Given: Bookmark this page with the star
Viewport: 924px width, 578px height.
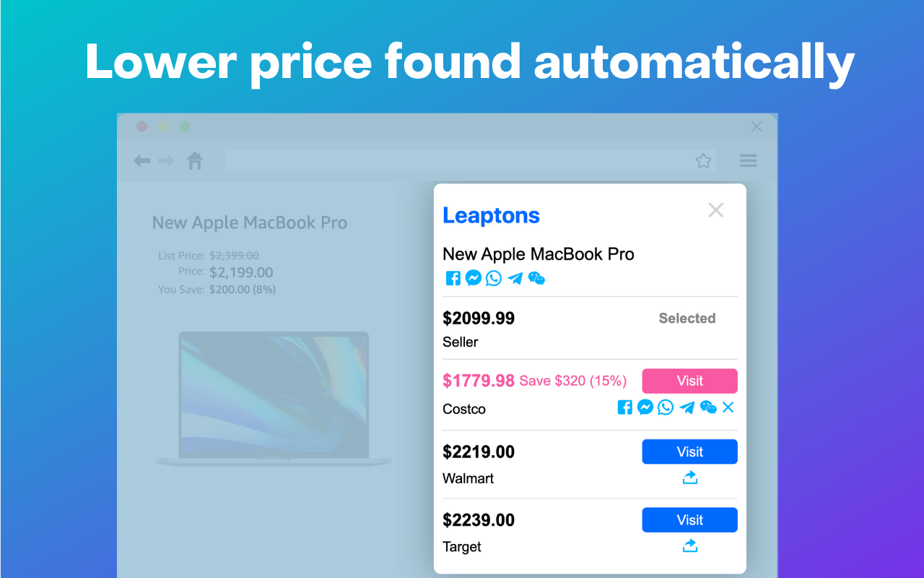Looking at the screenshot, I should click(x=703, y=160).
